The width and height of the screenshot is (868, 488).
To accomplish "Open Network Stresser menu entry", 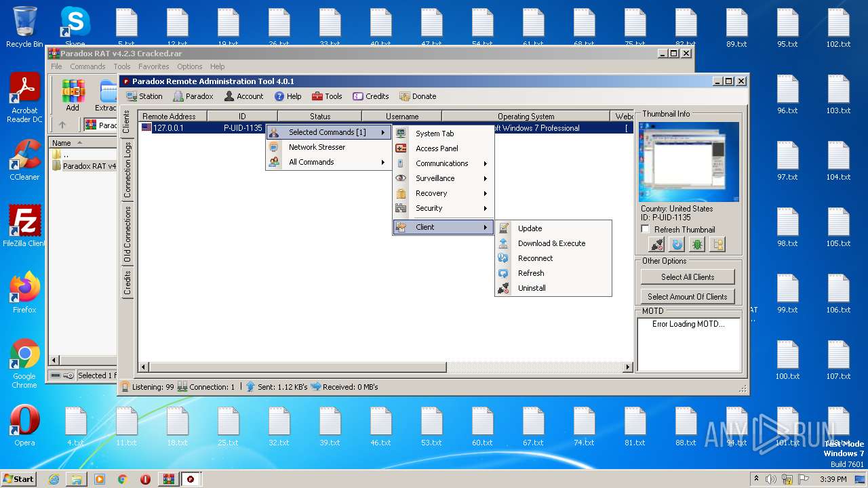I will click(328, 147).
